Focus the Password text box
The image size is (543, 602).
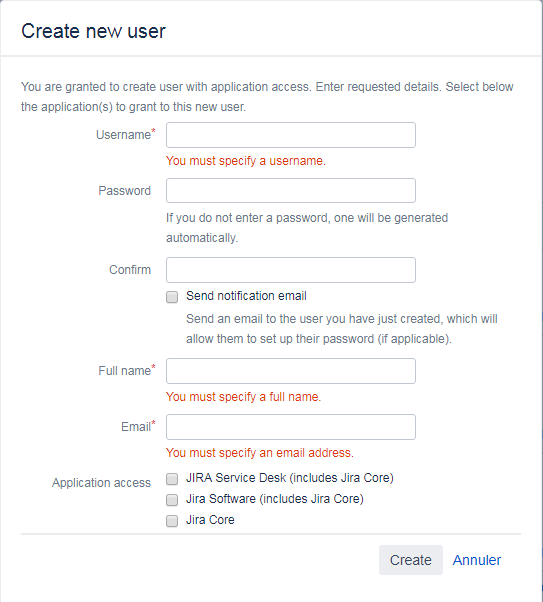coord(291,190)
